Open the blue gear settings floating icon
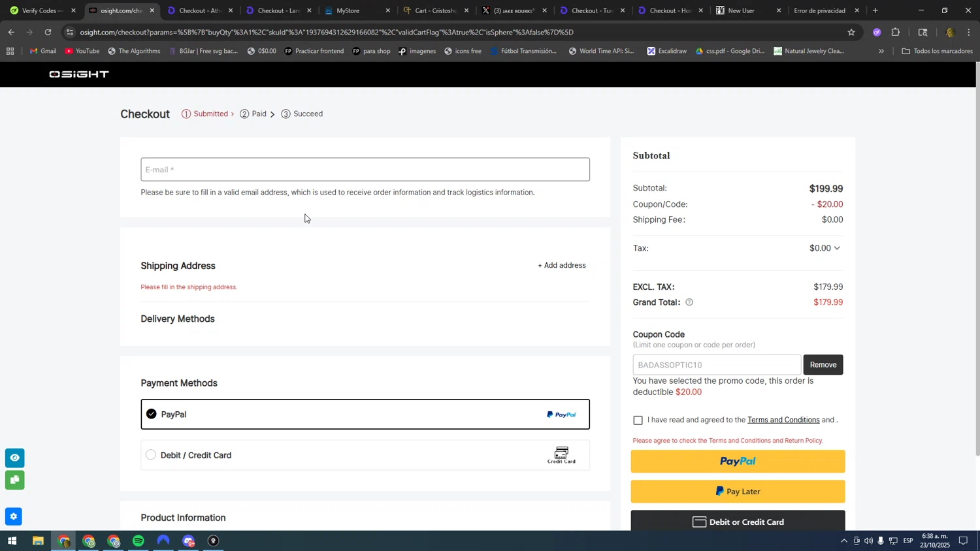Screen dimensions: 980x551 (14, 516)
